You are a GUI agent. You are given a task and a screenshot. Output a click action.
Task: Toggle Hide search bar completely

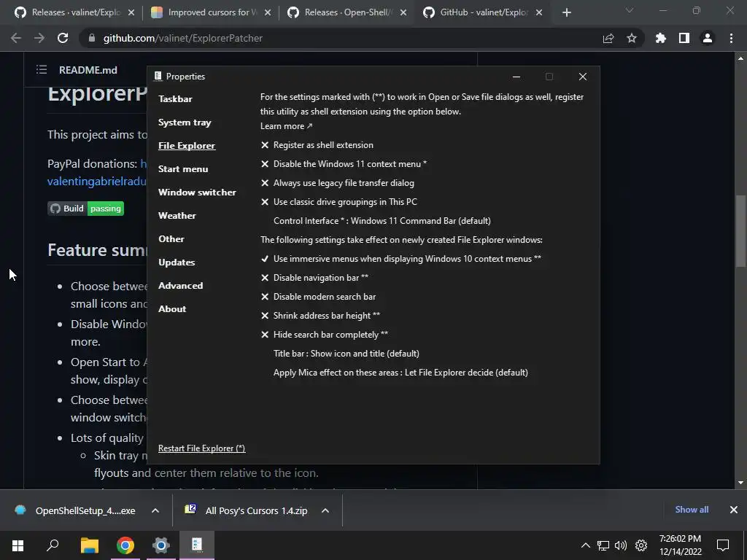[325, 335]
